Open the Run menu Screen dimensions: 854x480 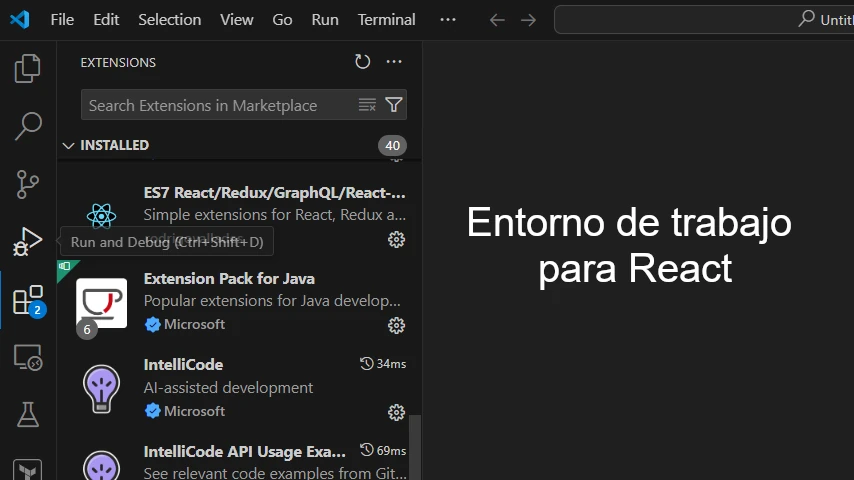325,20
